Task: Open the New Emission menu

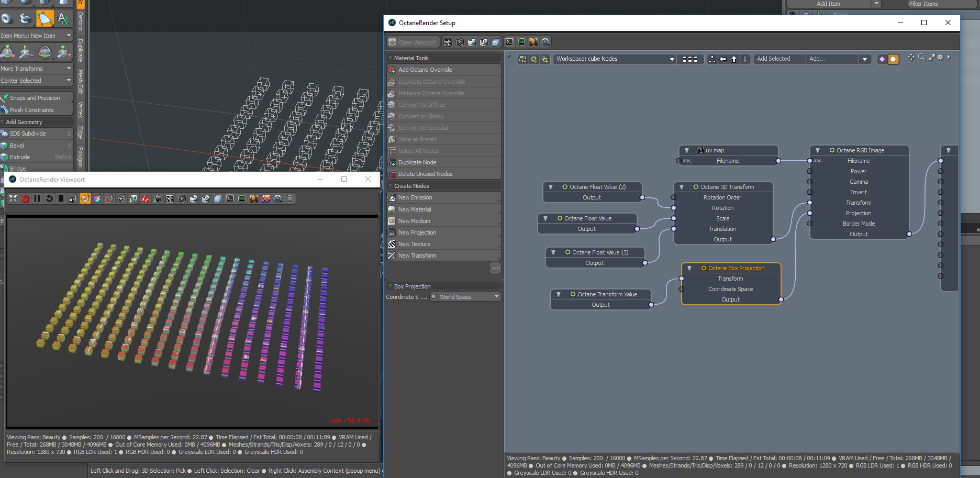Action: click(443, 197)
